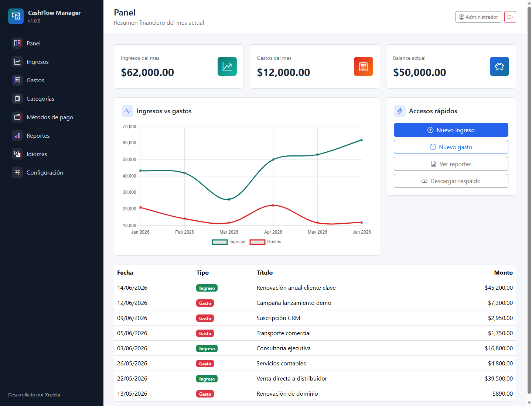Click the Título column header
The height and width of the screenshot is (406, 532).
pyautogui.click(x=265, y=273)
